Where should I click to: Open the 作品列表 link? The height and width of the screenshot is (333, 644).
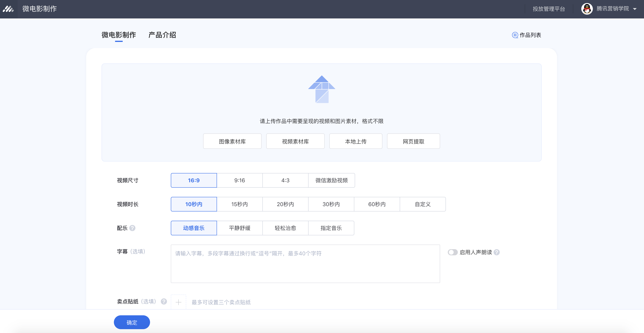click(530, 35)
